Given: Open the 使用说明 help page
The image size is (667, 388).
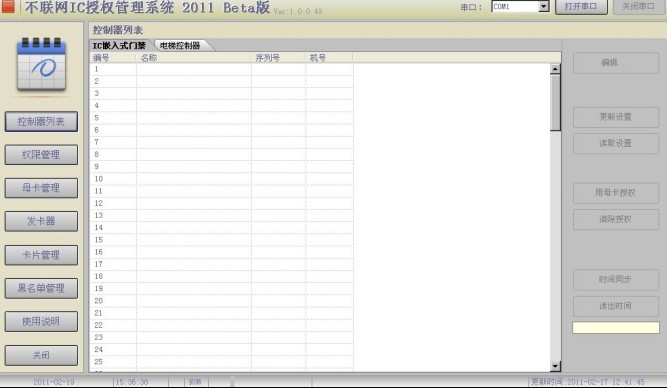Looking at the screenshot, I should (x=41, y=321).
